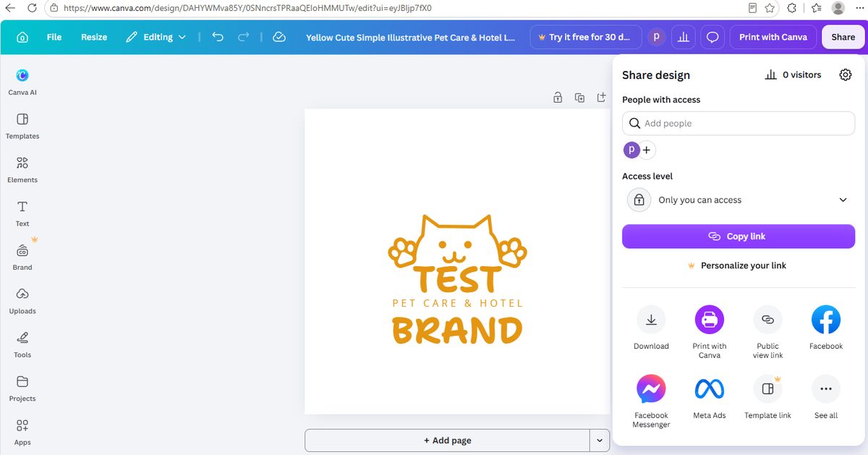Click Personalize your link
This screenshot has height=455, width=868.
click(x=739, y=265)
